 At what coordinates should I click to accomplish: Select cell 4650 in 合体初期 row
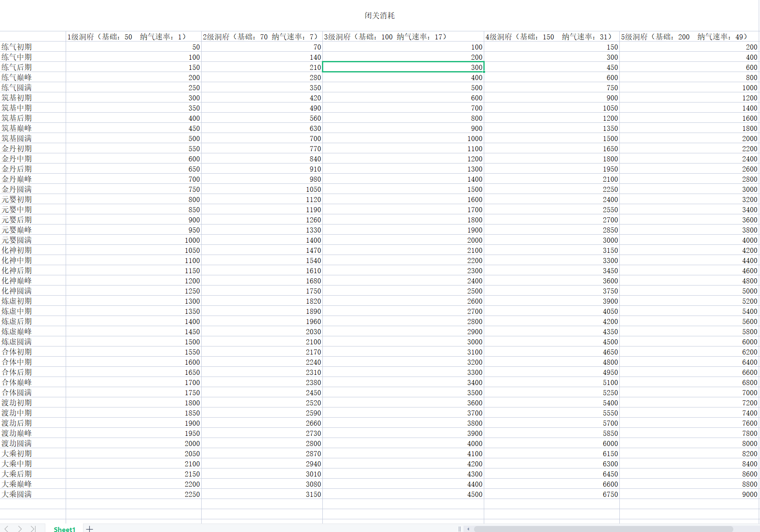[x=552, y=352]
